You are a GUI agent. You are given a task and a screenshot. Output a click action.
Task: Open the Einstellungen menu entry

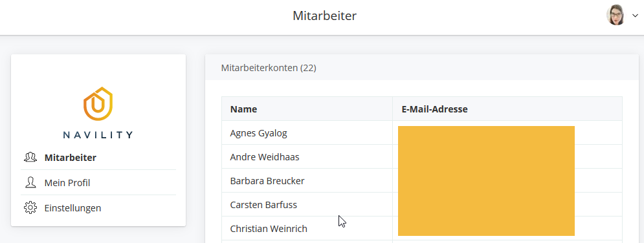[x=72, y=207]
